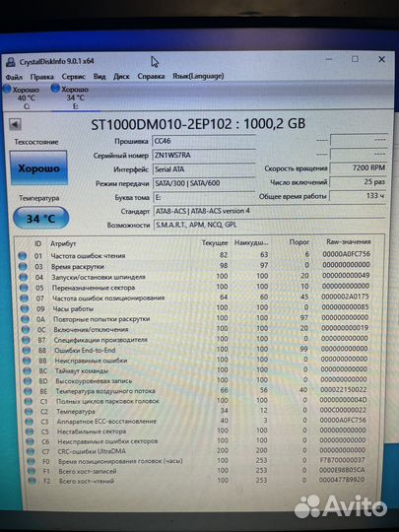Screen dimensions: 399x532
Task: Click the power-on count value 25 раз
Action: (x=358, y=182)
